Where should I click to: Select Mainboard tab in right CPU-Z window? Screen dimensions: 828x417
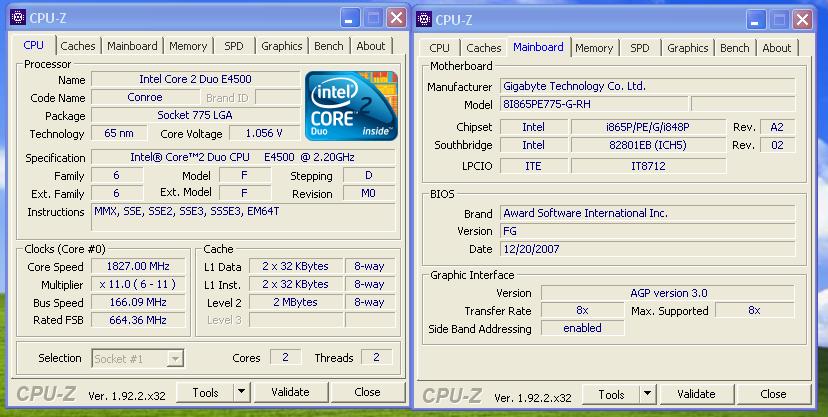tap(538, 47)
